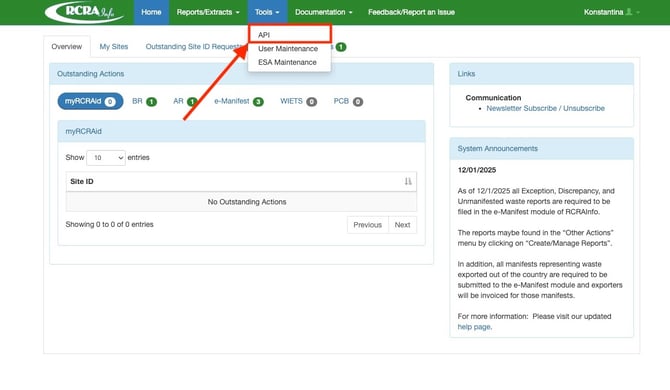Open Newsletter Subscribe / Unsubscribe link
Viewport: 670px width, 390px height.
tap(545, 108)
